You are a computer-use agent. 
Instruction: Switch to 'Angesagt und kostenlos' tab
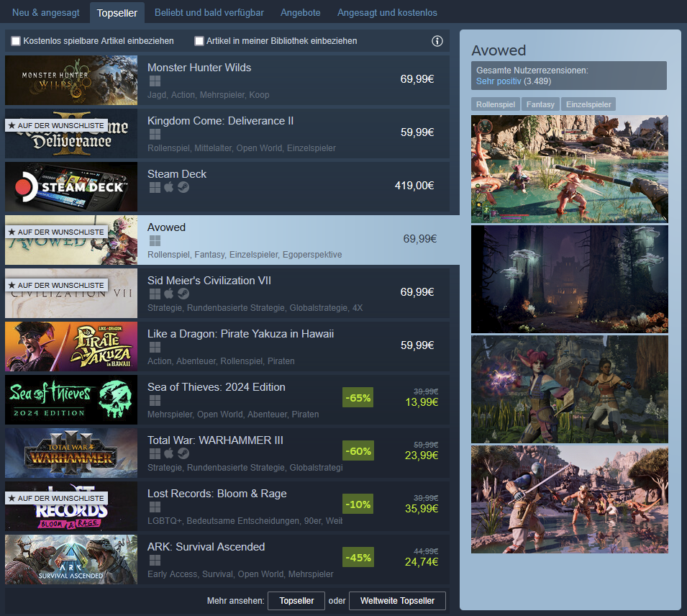pyautogui.click(x=387, y=12)
